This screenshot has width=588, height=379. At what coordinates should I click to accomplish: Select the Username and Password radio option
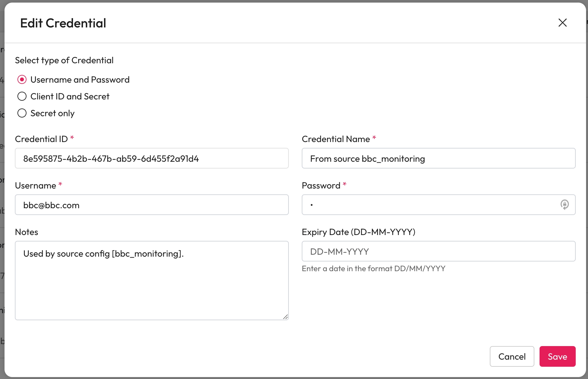(22, 80)
